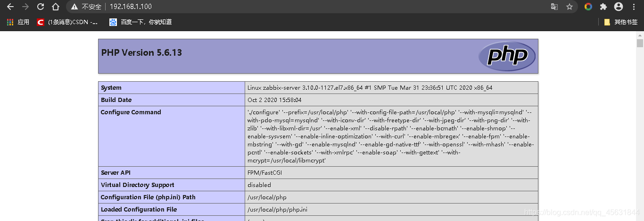Select the 'Loaded Configuration File' label
644x221 pixels.
(x=139, y=210)
